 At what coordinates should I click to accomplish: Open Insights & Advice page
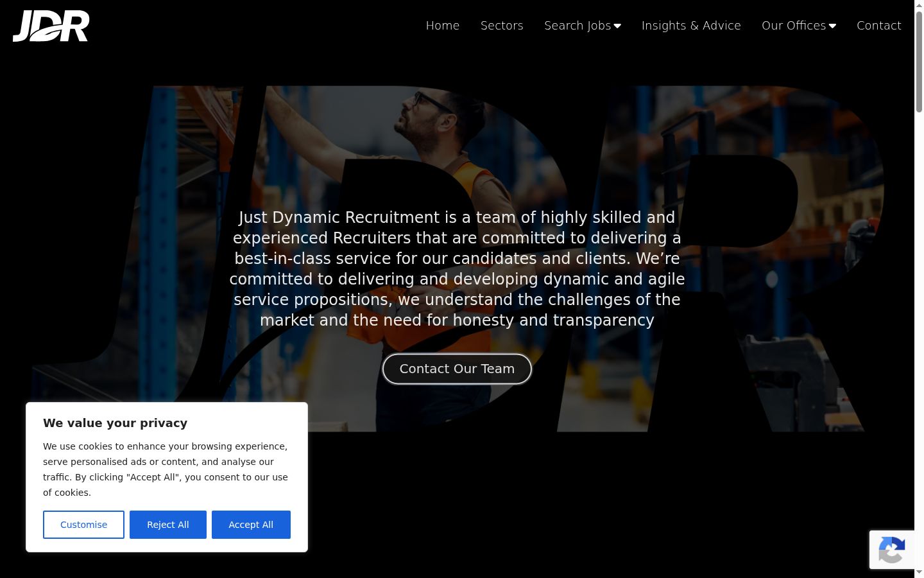pos(691,26)
